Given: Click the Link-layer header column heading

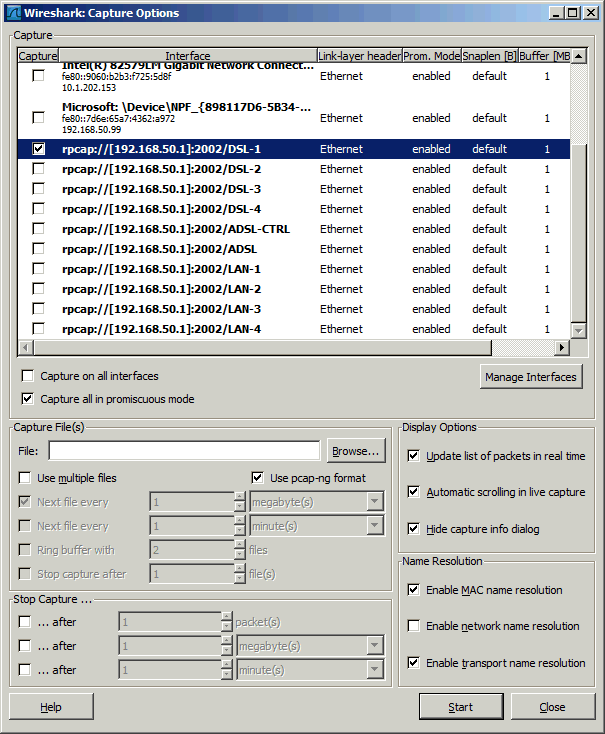Looking at the screenshot, I should [358, 56].
